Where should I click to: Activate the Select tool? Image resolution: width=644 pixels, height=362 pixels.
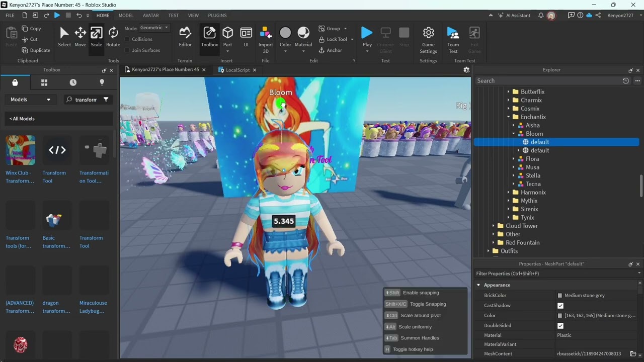[x=64, y=37]
